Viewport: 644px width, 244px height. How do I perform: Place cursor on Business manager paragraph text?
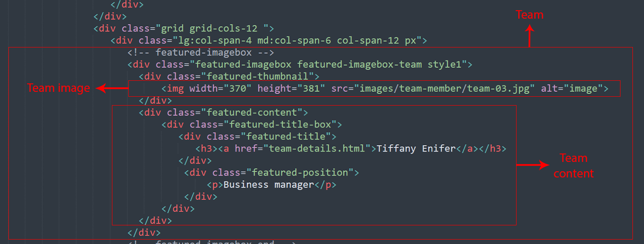click(x=269, y=185)
